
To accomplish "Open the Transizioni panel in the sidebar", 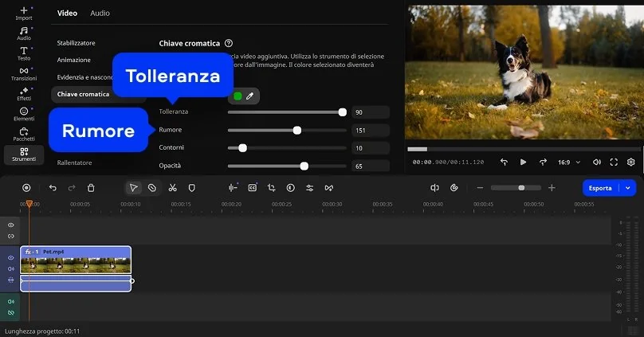I will coord(24,74).
